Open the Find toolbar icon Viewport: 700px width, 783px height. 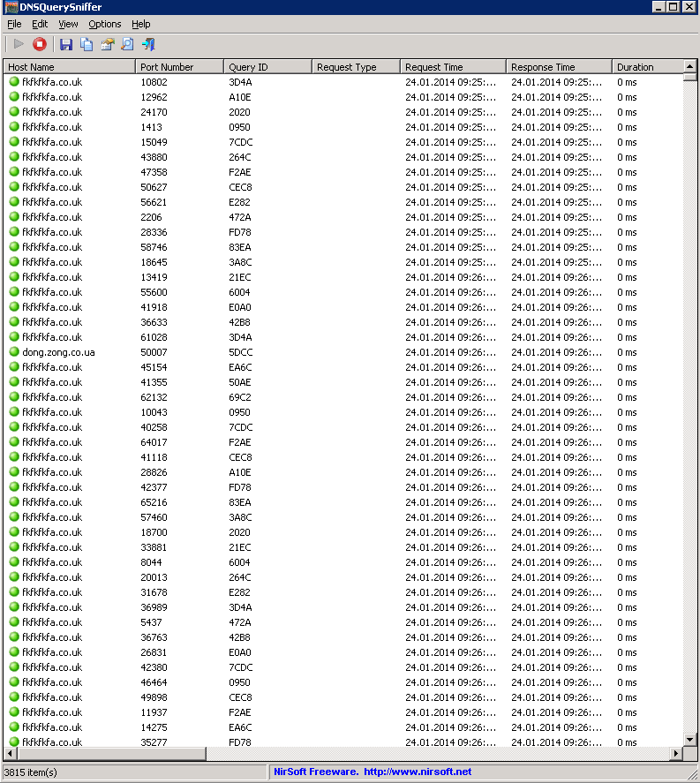(x=128, y=44)
